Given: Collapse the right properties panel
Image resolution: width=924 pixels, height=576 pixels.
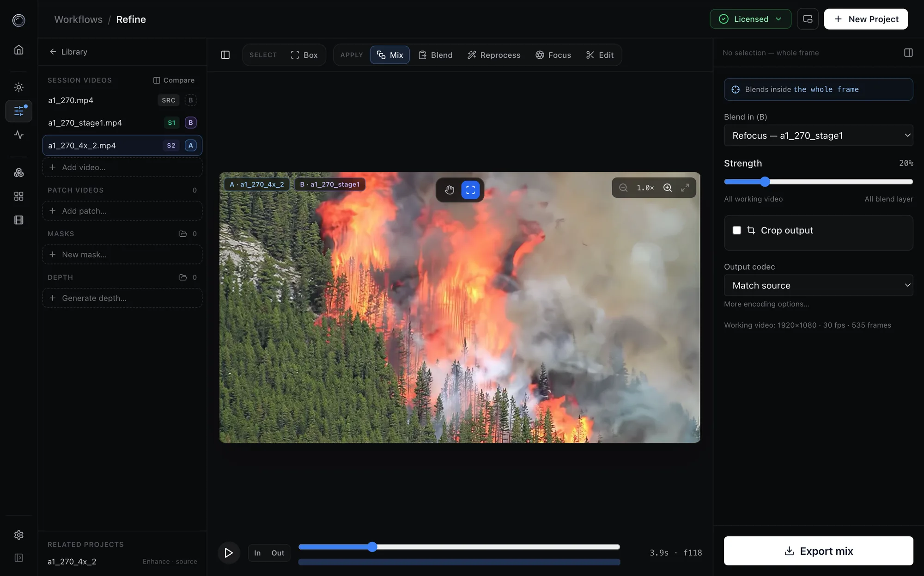Looking at the screenshot, I should point(908,53).
